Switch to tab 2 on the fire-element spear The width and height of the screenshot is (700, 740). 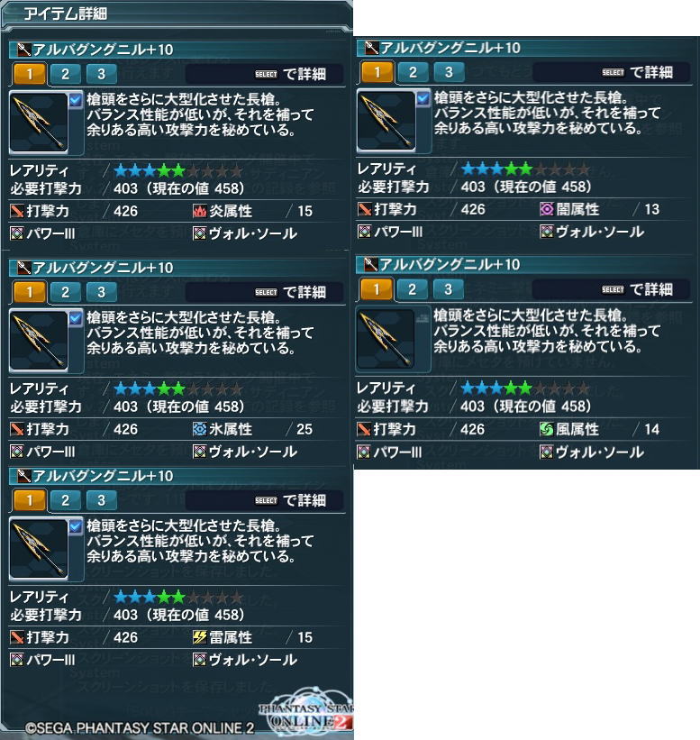[65, 74]
